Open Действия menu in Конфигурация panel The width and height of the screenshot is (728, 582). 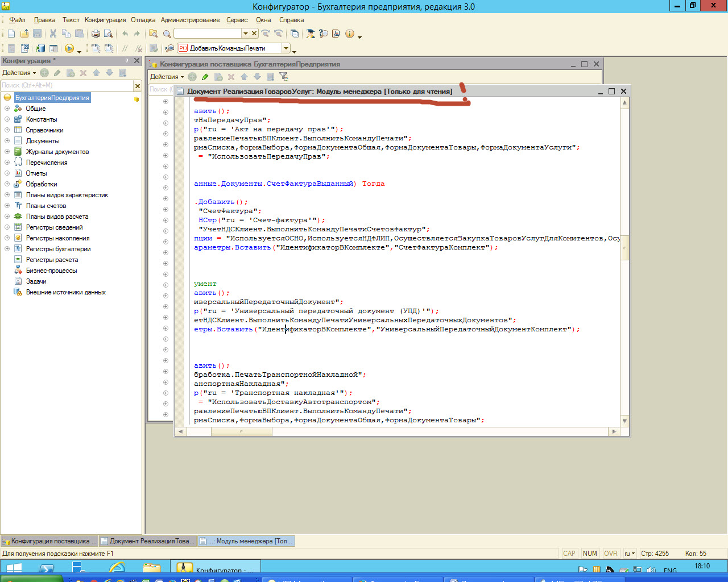[19, 73]
